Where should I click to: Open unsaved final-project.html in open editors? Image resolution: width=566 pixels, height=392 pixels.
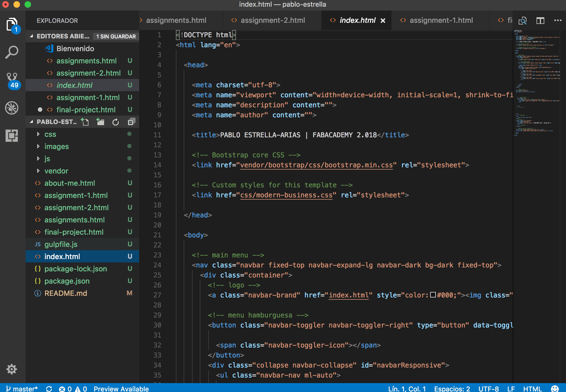click(x=82, y=110)
